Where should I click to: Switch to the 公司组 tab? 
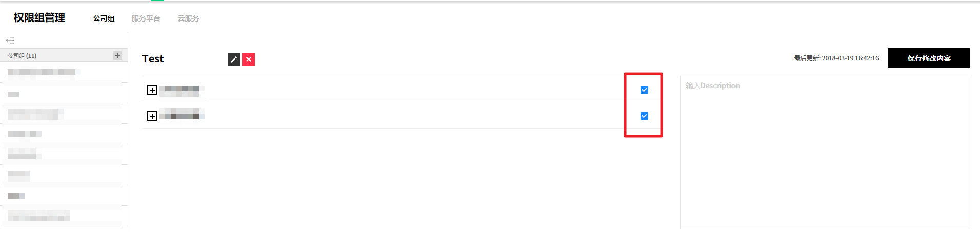[104, 18]
